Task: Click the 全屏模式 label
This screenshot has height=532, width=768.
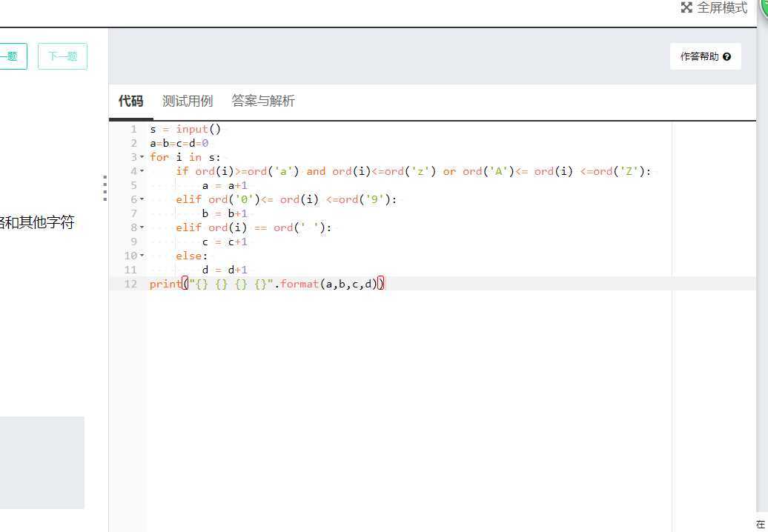Action: coord(722,7)
